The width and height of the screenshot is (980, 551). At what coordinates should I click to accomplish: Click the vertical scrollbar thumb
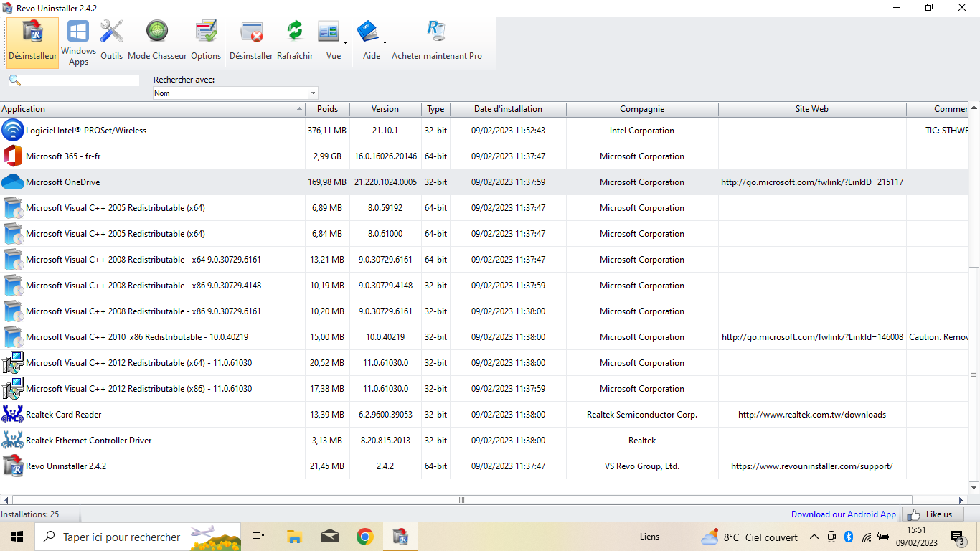point(974,375)
